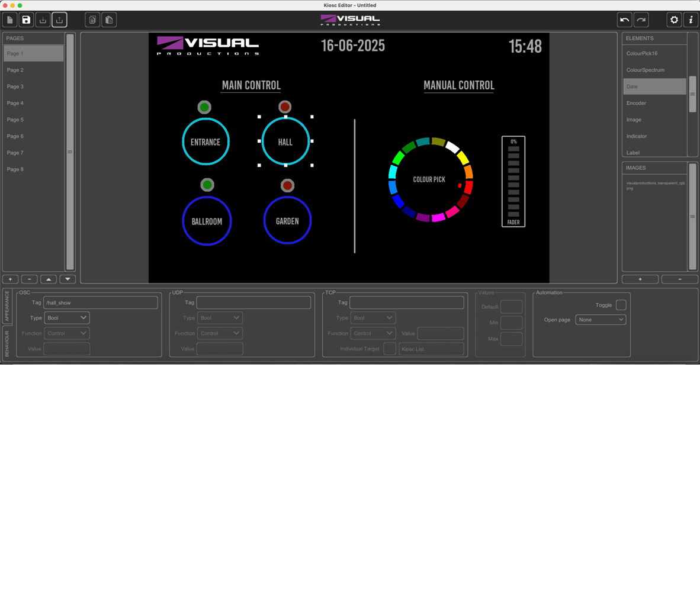The image size is (700, 592).
Task: Redo the last undone action
Action: 641,20
